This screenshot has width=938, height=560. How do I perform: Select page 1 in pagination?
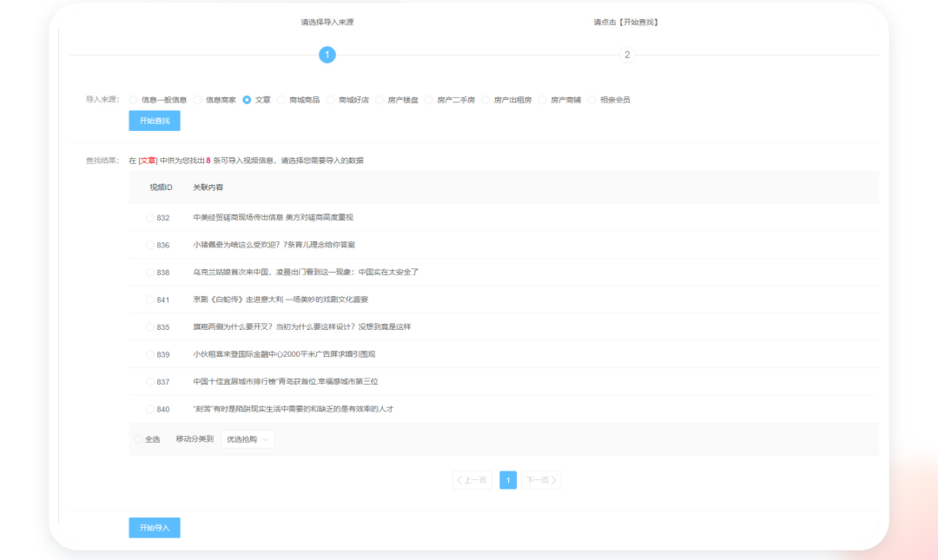[508, 480]
